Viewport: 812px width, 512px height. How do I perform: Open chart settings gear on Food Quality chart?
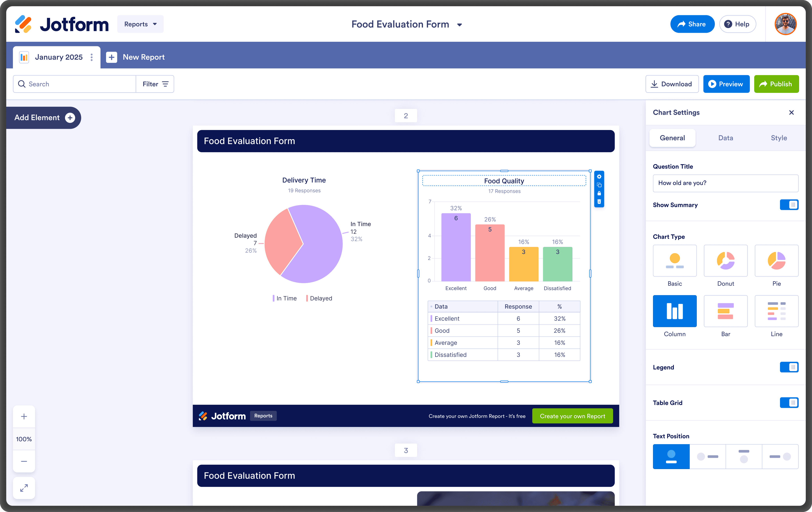pos(599,177)
